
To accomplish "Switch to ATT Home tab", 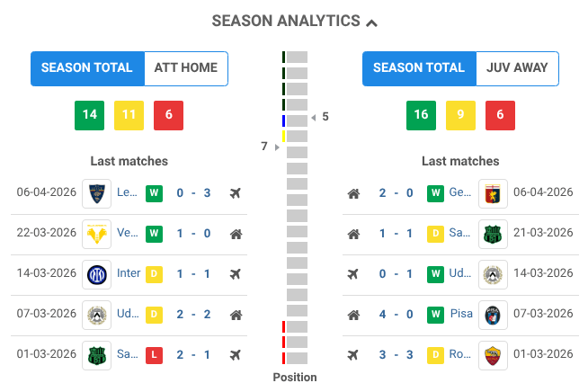I will pyautogui.click(x=186, y=68).
